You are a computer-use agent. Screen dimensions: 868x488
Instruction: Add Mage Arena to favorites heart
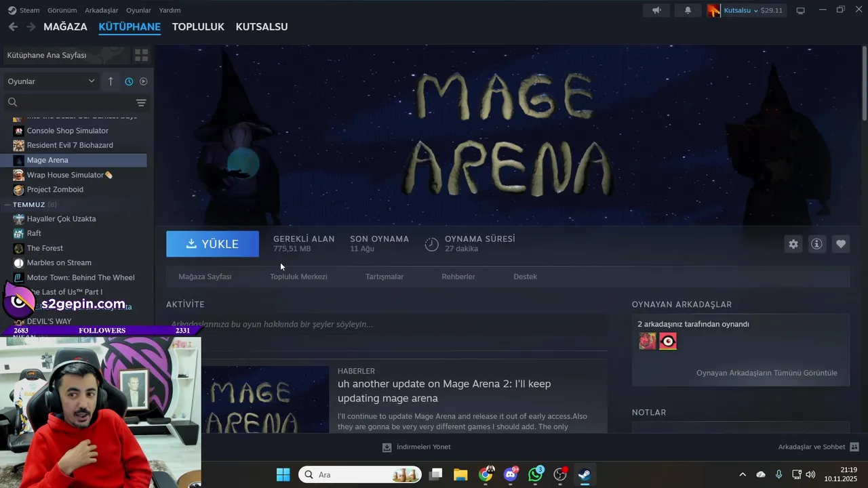coord(841,244)
